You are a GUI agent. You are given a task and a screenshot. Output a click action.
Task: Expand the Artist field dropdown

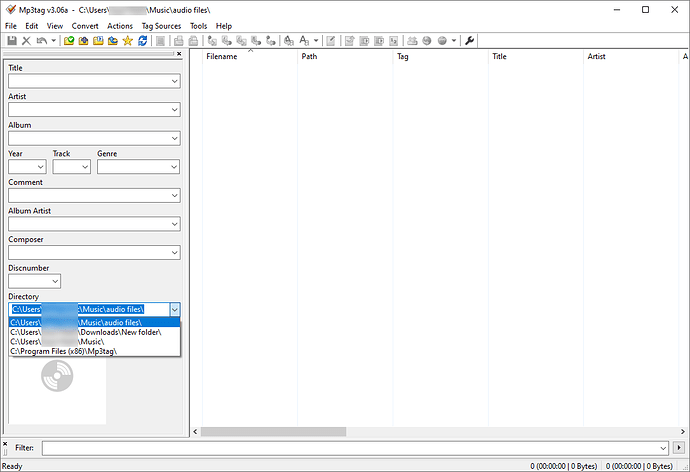[x=174, y=110]
